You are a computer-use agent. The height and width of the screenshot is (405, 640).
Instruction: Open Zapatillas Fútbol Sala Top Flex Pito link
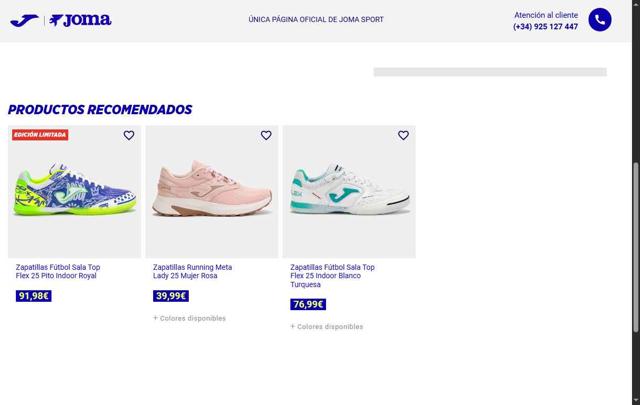coord(58,271)
